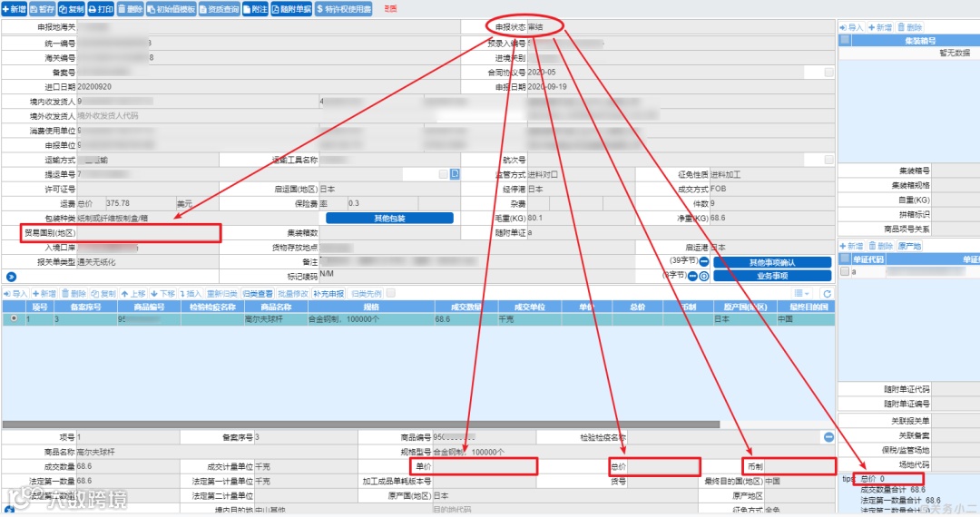Add a goods item with 新增 in goods toolbar
The image size is (980, 517).
(44, 294)
